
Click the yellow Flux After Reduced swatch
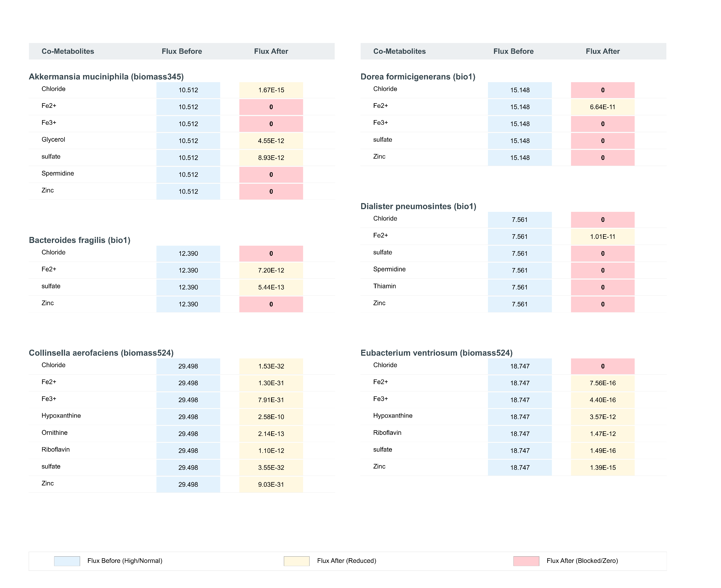click(296, 561)
